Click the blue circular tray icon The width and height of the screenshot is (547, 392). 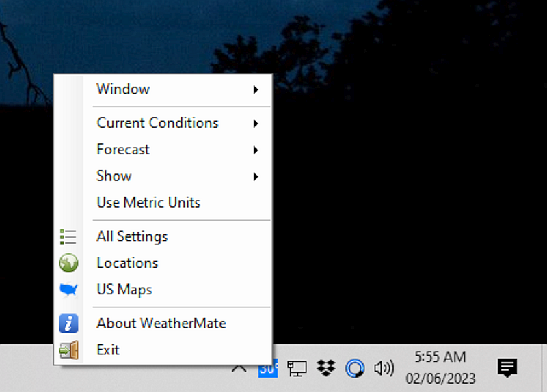point(355,368)
